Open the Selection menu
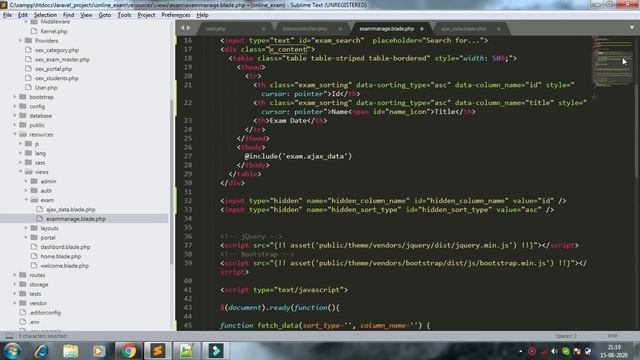Viewport: 640px width, 360px height. [45, 15]
